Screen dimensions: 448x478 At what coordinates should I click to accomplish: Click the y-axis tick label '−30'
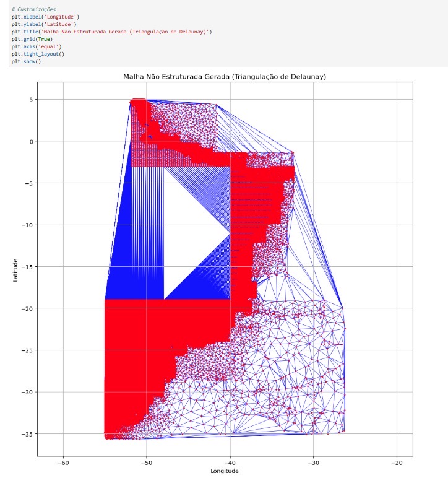point(27,392)
